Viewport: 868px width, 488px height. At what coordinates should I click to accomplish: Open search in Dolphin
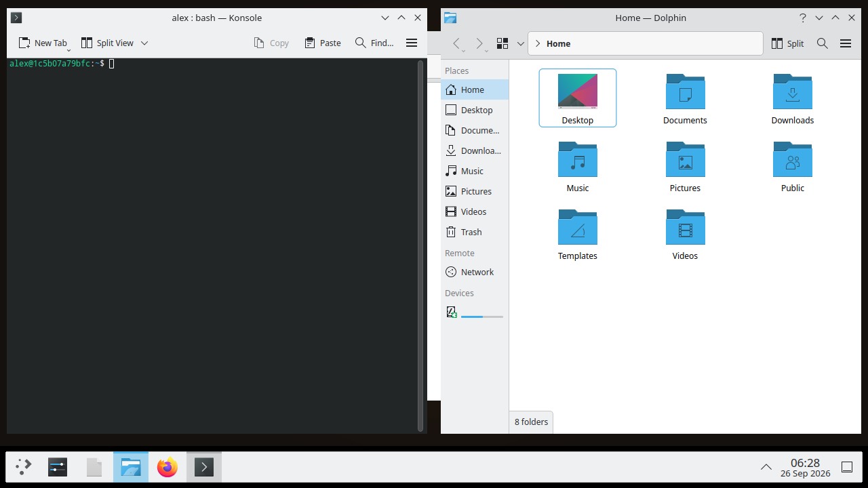click(x=823, y=43)
